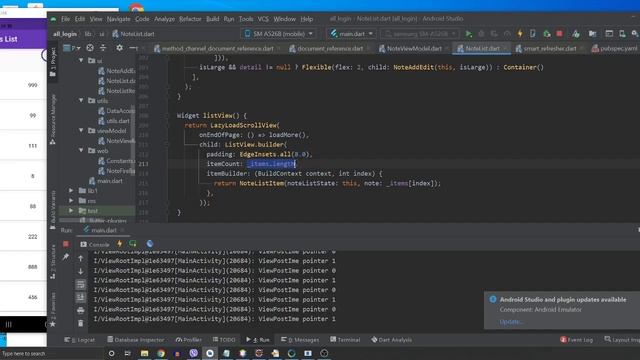Hide the Project panel with minus icon
Screen dimensions: 640x360
[x=133, y=48]
